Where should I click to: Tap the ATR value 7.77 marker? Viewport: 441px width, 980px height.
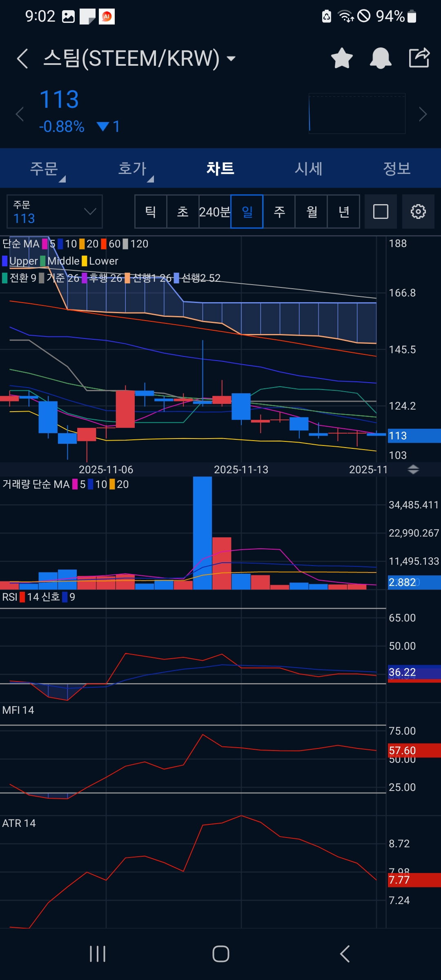[x=414, y=880]
